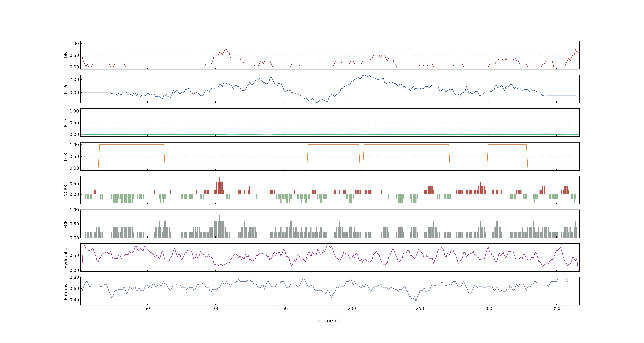The height and width of the screenshot is (343, 644).
Task: Click the IDR y-axis label
Action: [x=66, y=55]
